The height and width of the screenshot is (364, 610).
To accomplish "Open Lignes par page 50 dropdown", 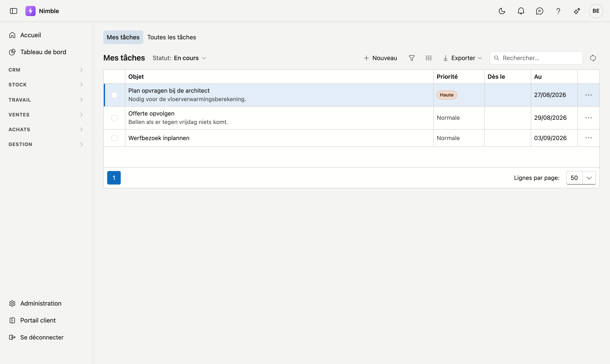I will tap(581, 178).
